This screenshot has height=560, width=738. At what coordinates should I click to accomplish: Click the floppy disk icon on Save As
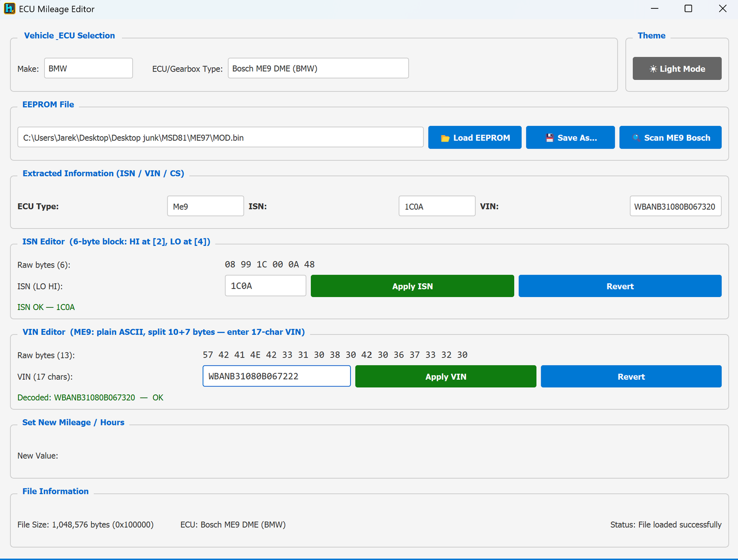pos(549,138)
